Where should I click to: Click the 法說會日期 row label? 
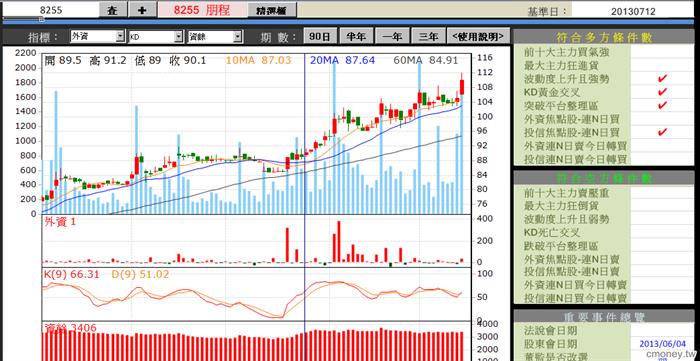click(x=551, y=331)
